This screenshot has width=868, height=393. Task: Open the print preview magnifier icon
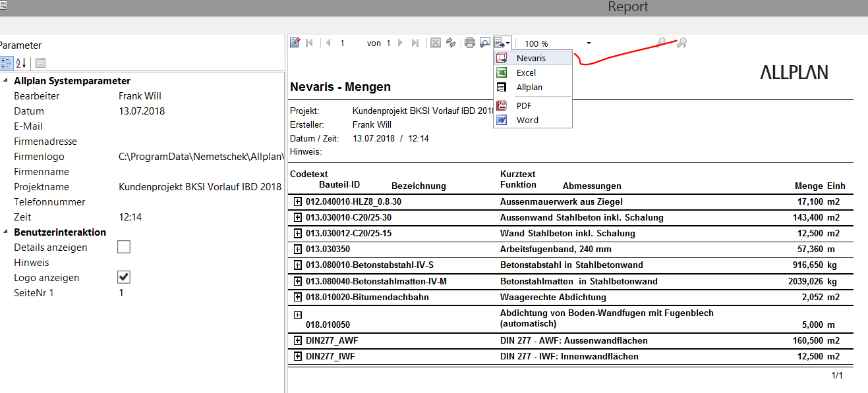click(x=485, y=43)
